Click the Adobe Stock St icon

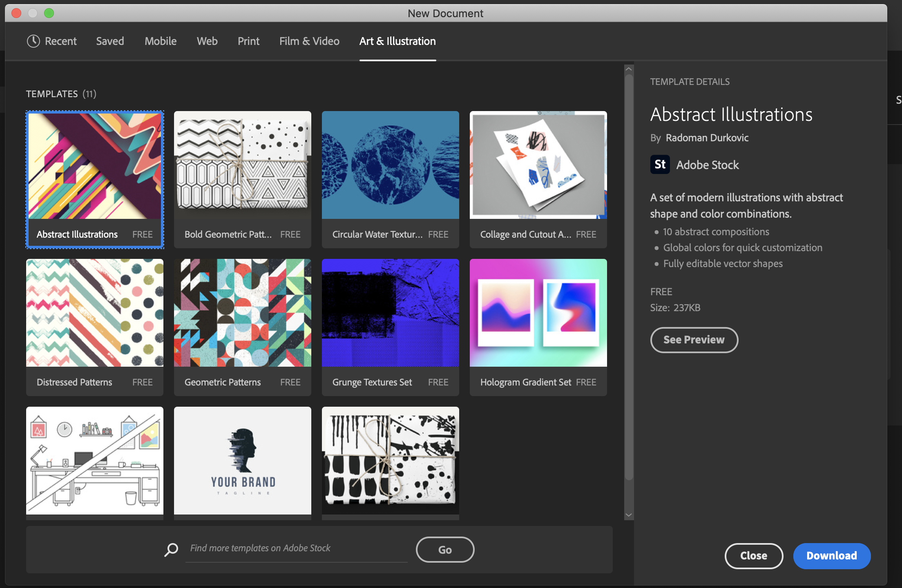(660, 165)
